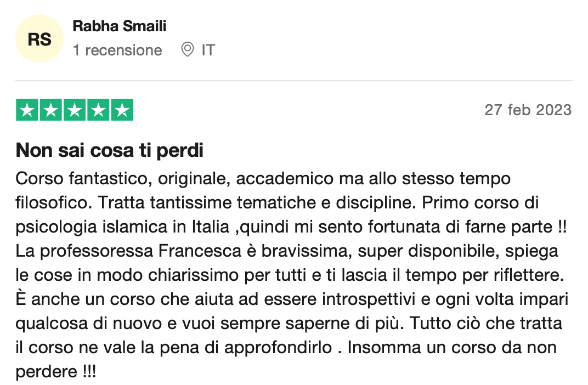588x385 pixels.
Task: Click the IT country label
Action: (x=208, y=50)
